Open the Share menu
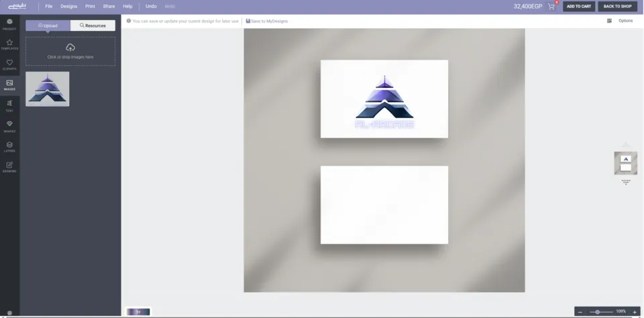 [109, 7]
